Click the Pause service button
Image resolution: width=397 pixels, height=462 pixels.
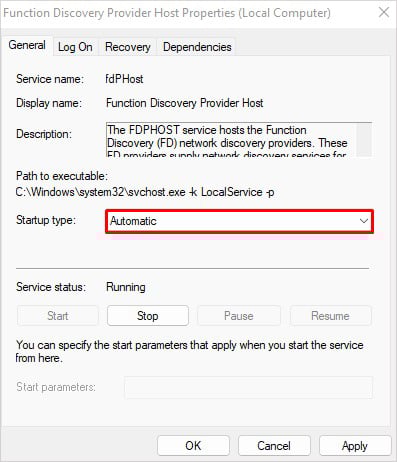[239, 316]
